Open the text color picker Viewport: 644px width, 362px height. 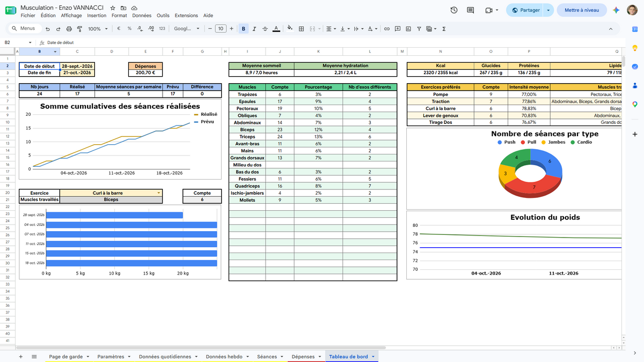[276, 29]
